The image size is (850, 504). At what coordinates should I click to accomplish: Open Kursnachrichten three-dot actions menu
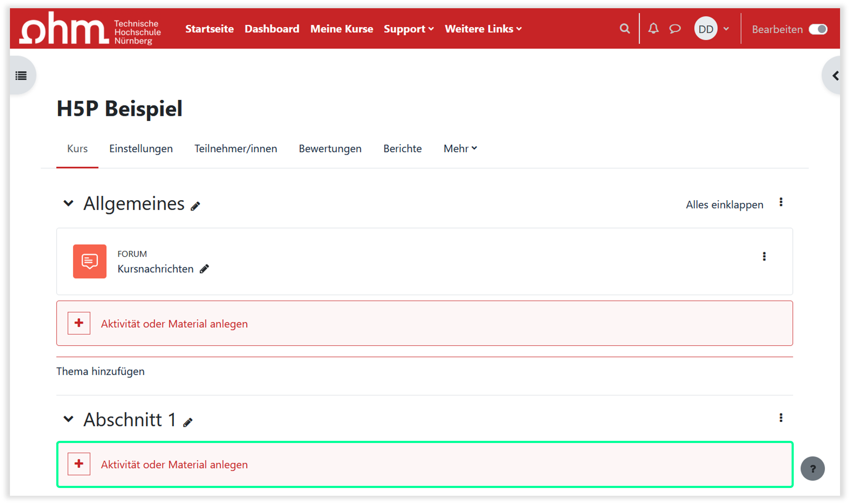click(x=764, y=257)
